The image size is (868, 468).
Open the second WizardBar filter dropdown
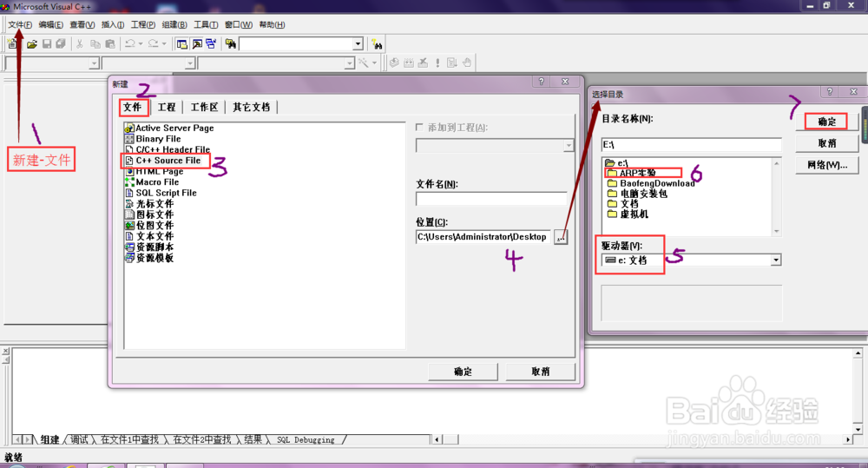coord(189,63)
